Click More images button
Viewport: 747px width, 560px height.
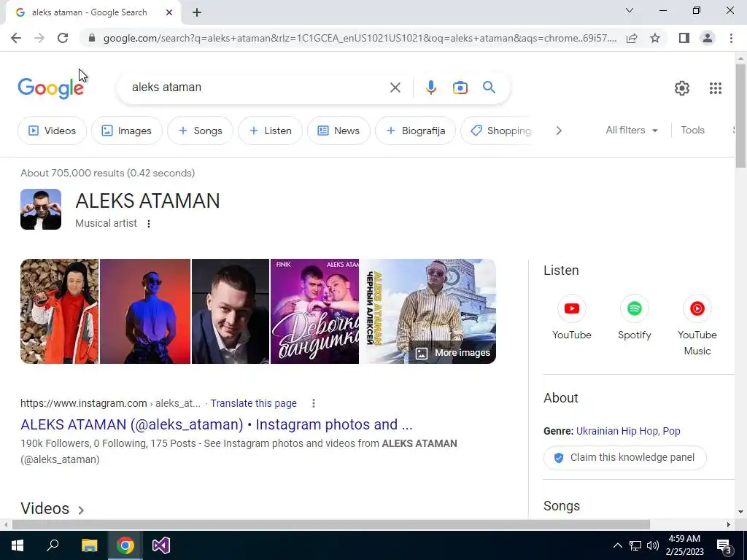pos(452,353)
